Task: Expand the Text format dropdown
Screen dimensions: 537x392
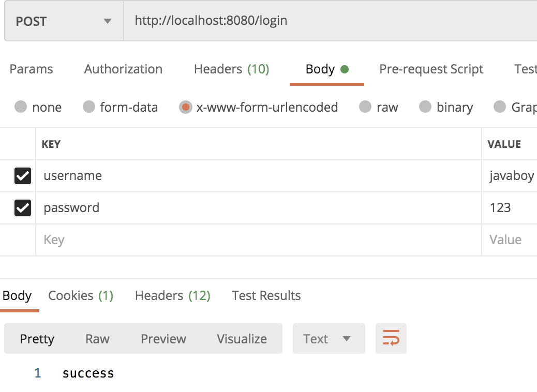Action: [329, 339]
